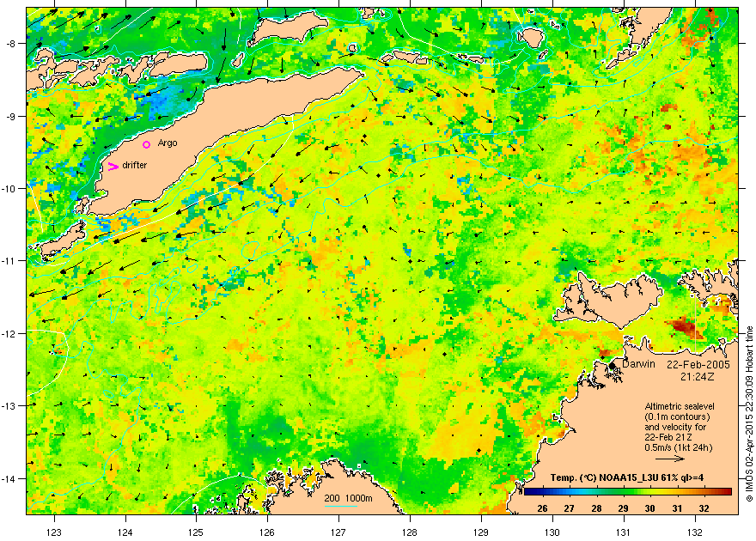Screen dimensions: 756x541
Task: Click the dark red end of temperature colorbar
Action: pyautogui.click(x=727, y=492)
